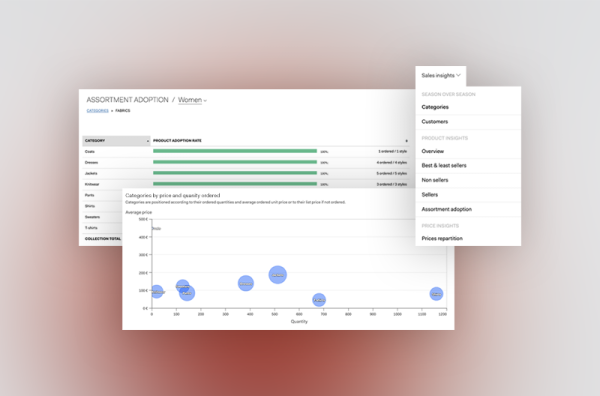Viewport: 600px width, 396px height.
Task: Sort by the Category column header
Action: coord(116,141)
